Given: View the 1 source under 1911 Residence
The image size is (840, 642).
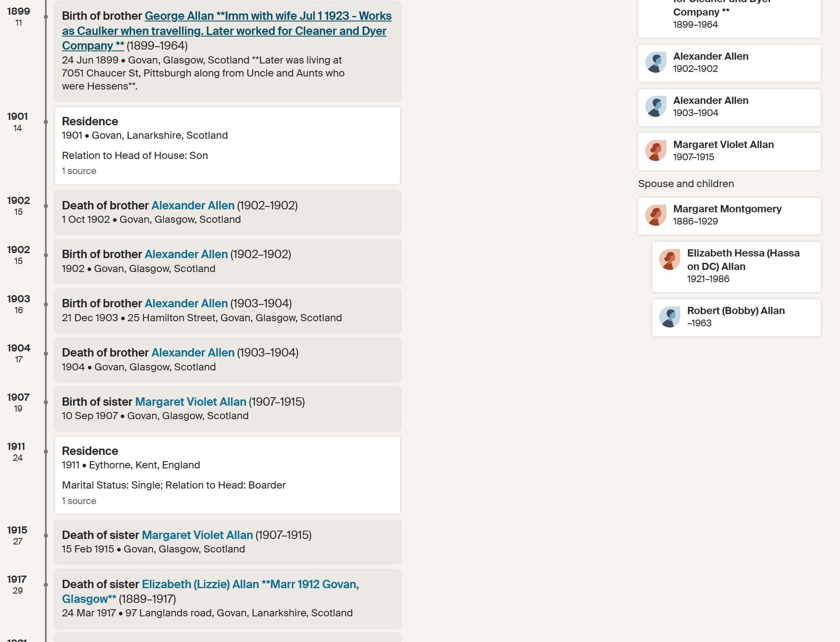Looking at the screenshot, I should click(x=79, y=501).
